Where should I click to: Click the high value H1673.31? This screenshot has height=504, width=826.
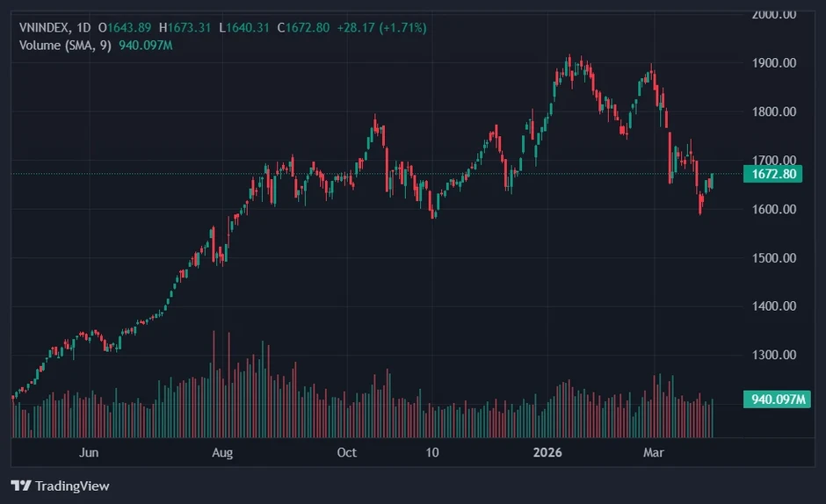(x=185, y=27)
